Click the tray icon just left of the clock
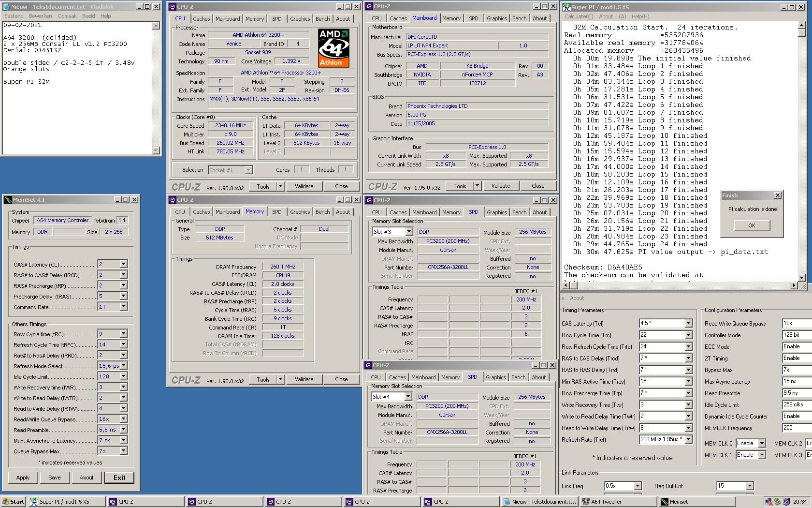Viewport: 812px width, 508px height. 786,502
